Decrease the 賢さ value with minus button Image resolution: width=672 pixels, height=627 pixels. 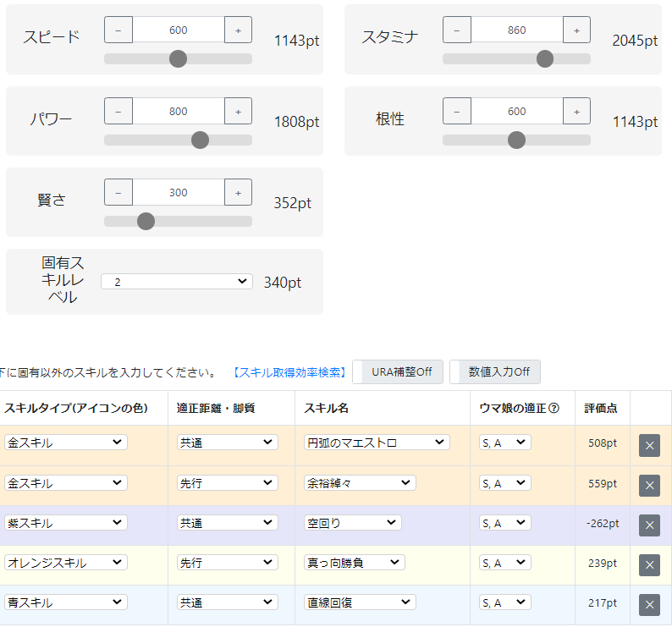118,192
